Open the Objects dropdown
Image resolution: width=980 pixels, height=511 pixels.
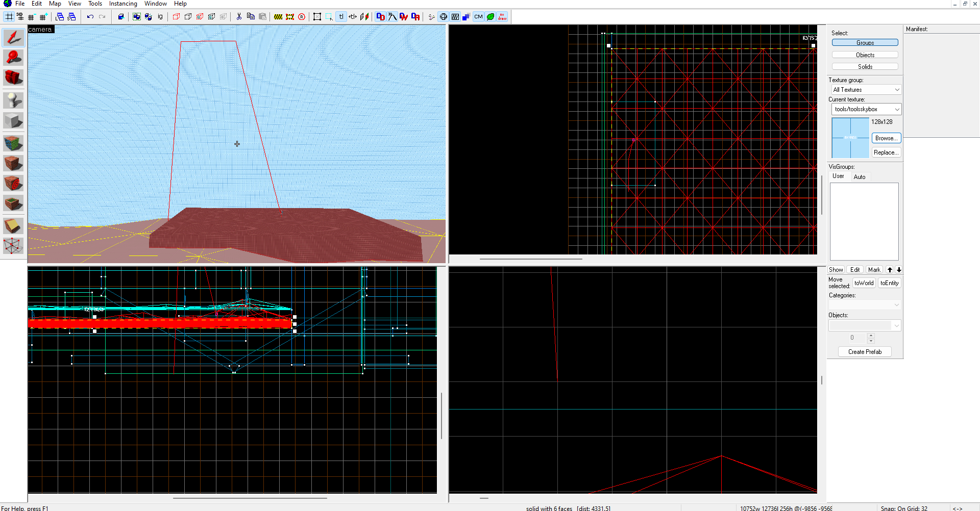pos(865,325)
